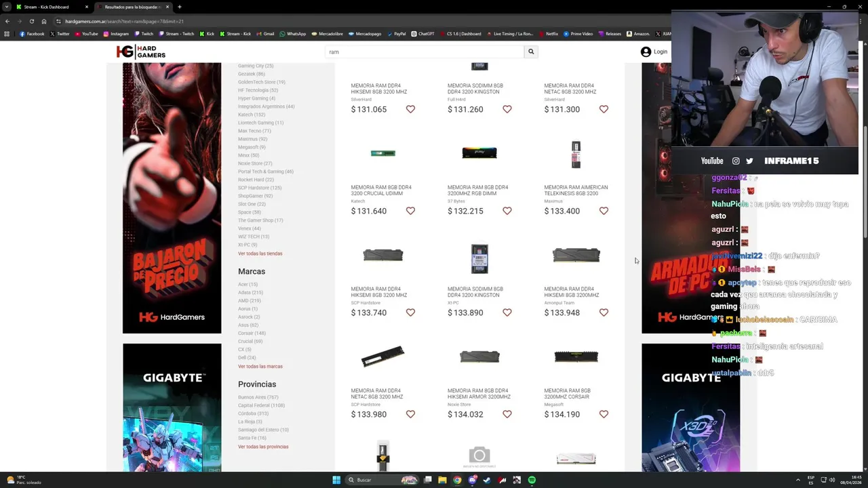
Task: Favorite the $131.300 Netac RAM
Action: (x=604, y=109)
